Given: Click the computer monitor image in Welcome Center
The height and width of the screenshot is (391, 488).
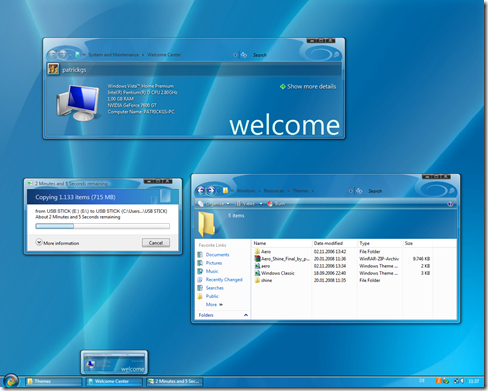Looking at the screenshot, I should (x=79, y=103).
